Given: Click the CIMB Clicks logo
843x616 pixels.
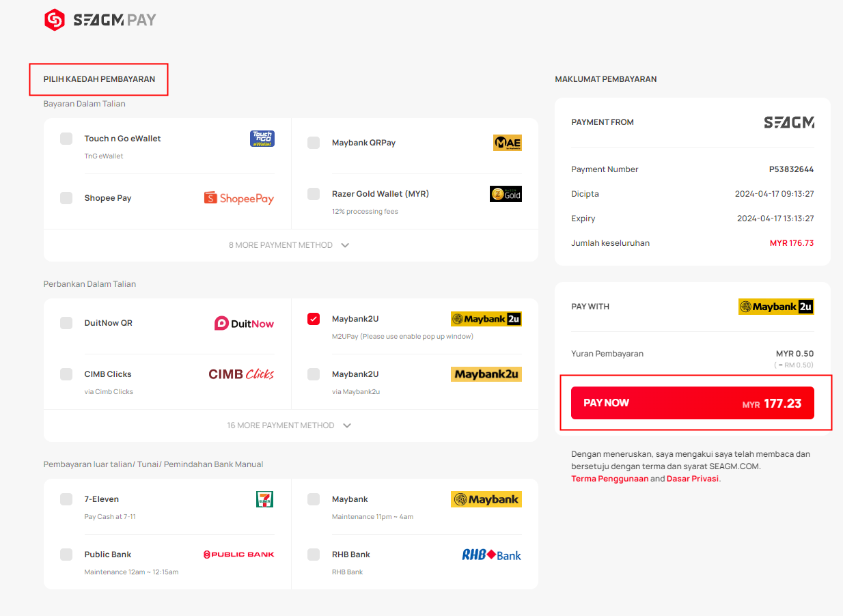Looking at the screenshot, I should pyautogui.click(x=241, y=374).
